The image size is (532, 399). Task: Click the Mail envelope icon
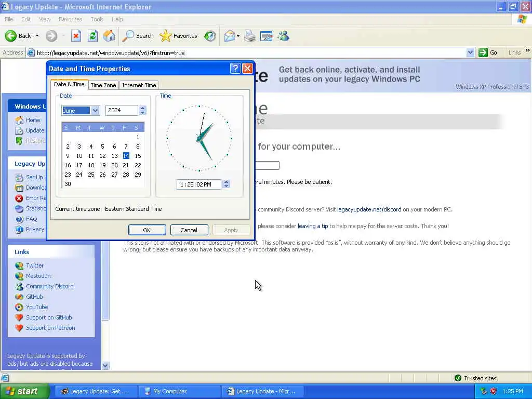click(x=230, y=36)
